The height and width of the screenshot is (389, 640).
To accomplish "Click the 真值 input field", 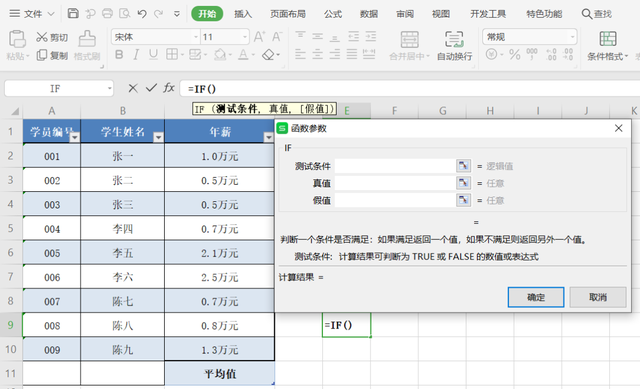I will 395,183.
